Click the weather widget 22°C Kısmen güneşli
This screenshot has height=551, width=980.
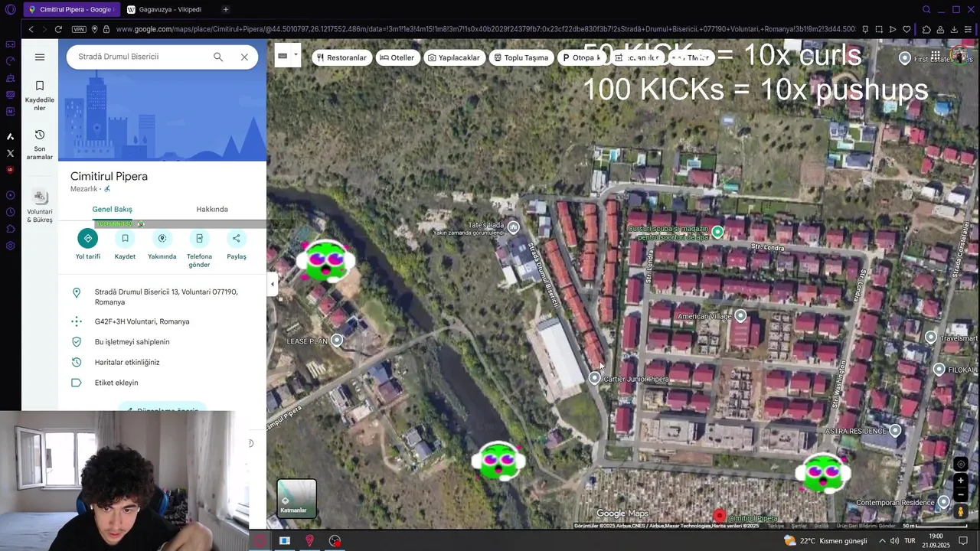pos(825,540)
